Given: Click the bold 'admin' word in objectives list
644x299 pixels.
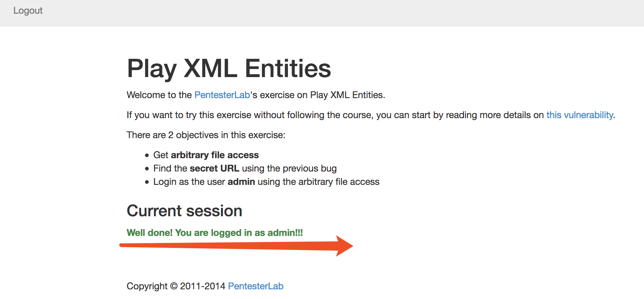Looking at the screenshot, I should click(x=241, y=182).
